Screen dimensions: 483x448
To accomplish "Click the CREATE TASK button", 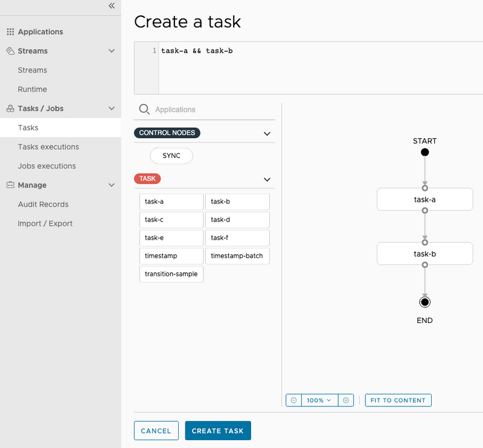I will pyautogui.click(x=217, y=430).
